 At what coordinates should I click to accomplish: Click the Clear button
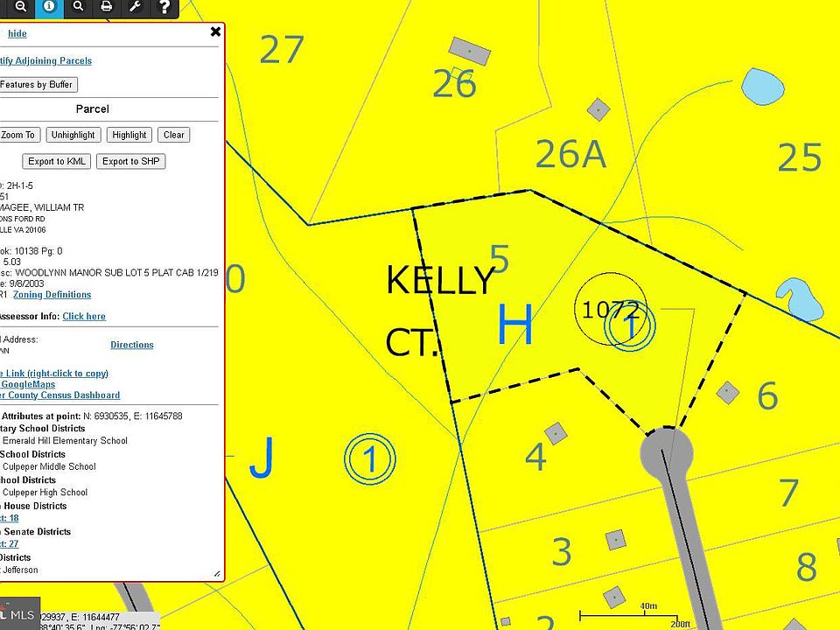[173, 135]
